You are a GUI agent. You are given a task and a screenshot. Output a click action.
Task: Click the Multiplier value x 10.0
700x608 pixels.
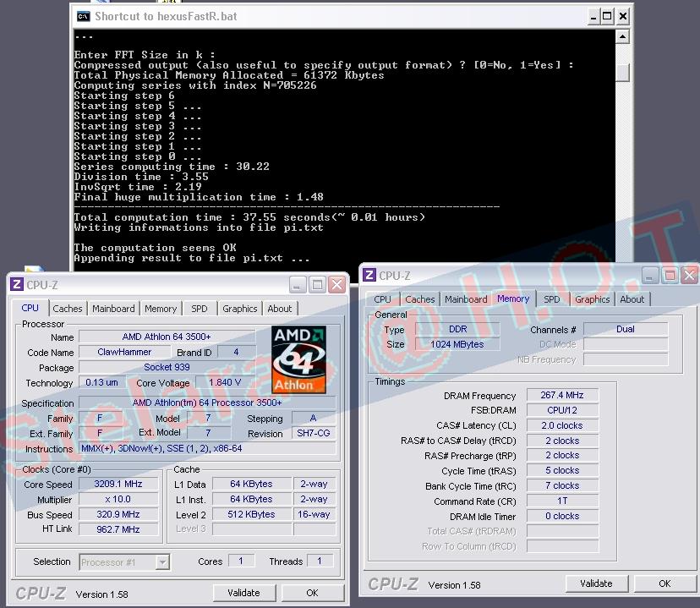(x=118, y=499)
